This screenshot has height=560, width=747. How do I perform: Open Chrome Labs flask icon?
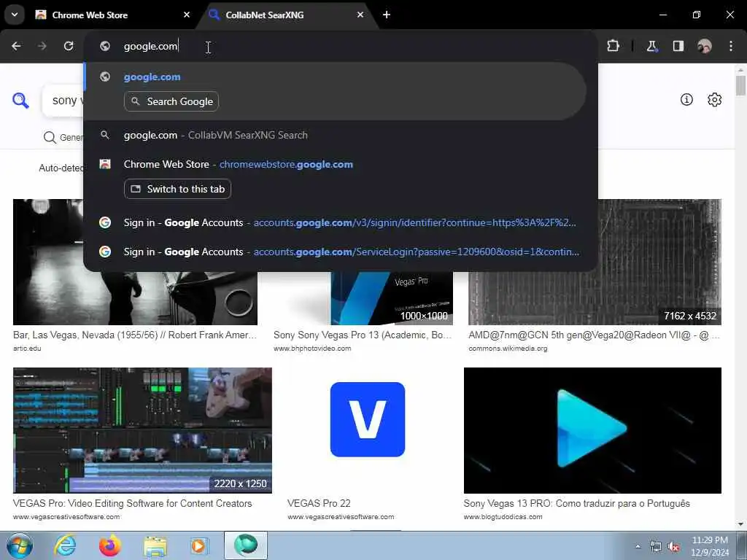651,46
